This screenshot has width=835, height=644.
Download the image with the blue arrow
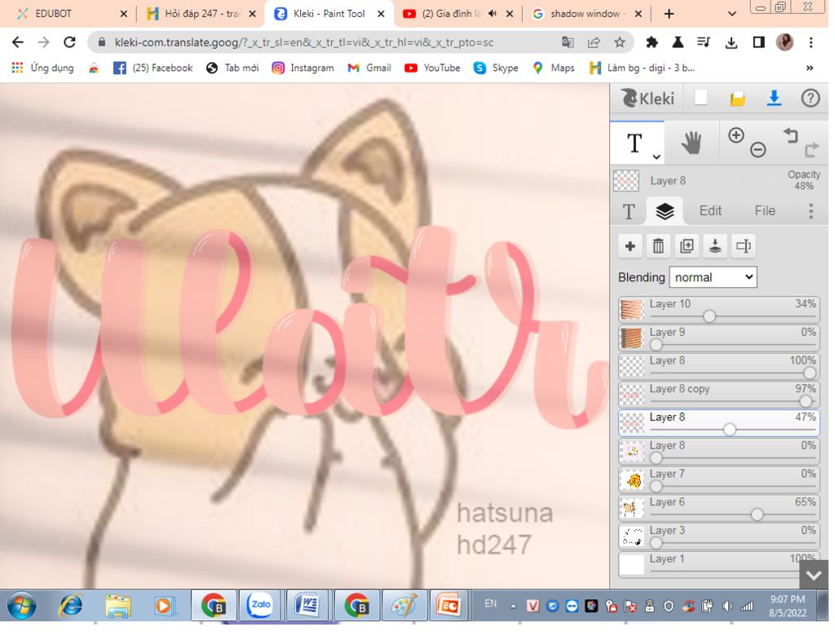[774, 99]
